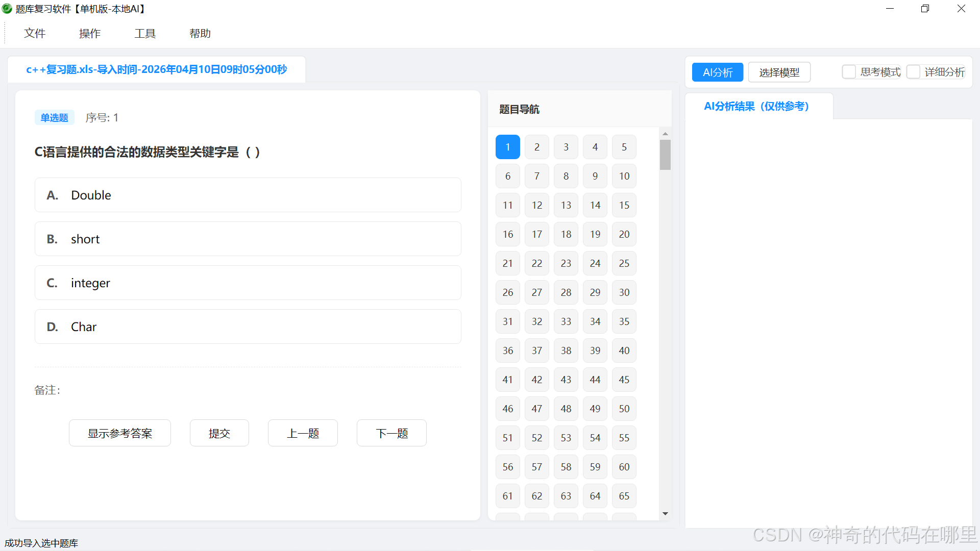Image resolution: width=980 pixels, height=551 pixels.
Task: Choose answer option D. Char
Action: [x=248, y=327]
